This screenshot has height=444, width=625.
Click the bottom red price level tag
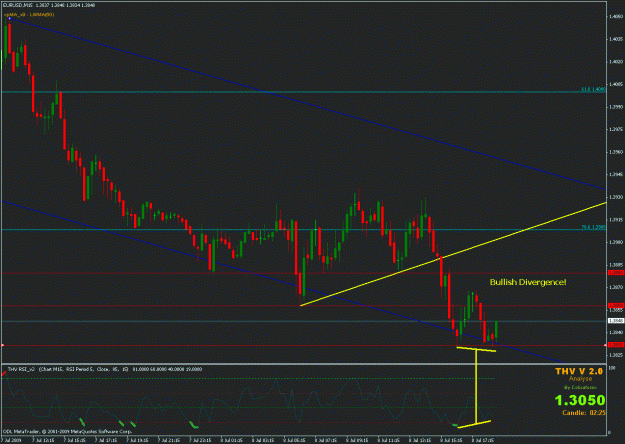pos(615,345)
